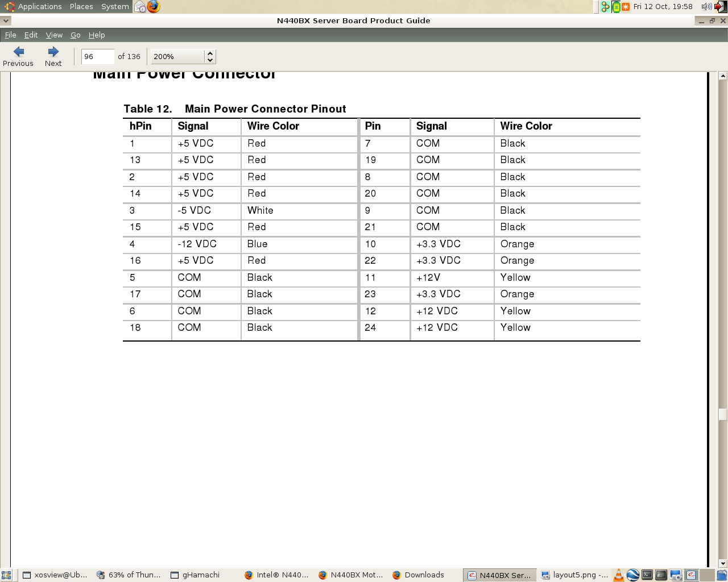
Task: Click the pin '24' cell
Action: (x=370, y=327)
